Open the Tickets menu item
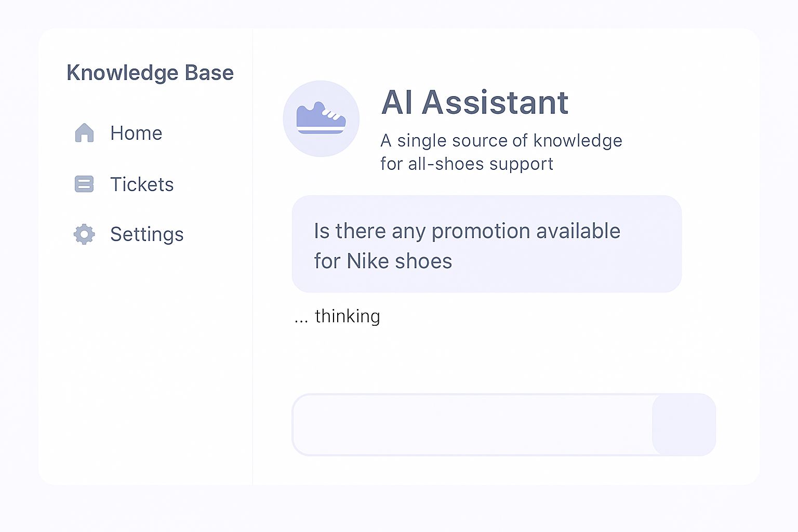798x532 pixels. click(x=124, y=184)
